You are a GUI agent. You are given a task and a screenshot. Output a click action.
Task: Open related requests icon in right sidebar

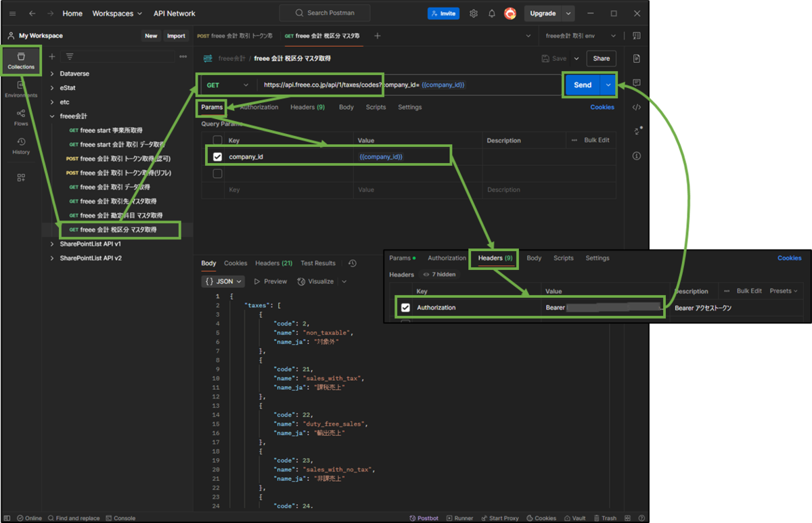click(x=636, y=131)
